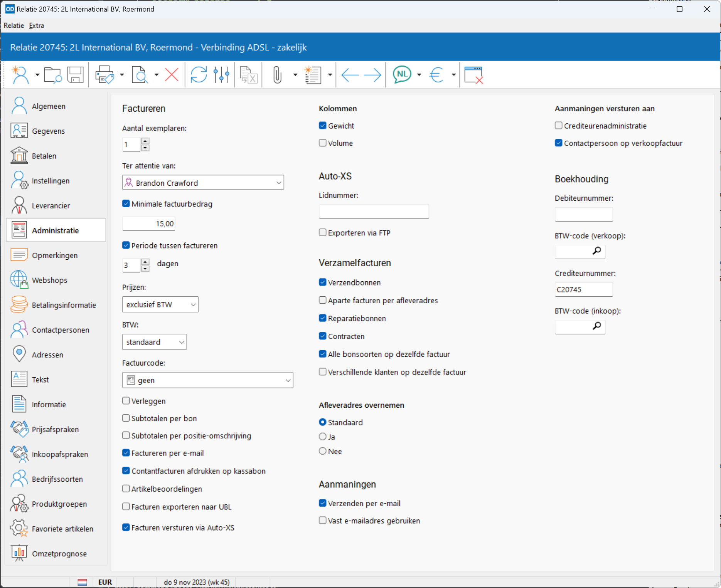Select the Ja radio button
Viewport: 721px width, 588px height.
[x=323, y=437]
